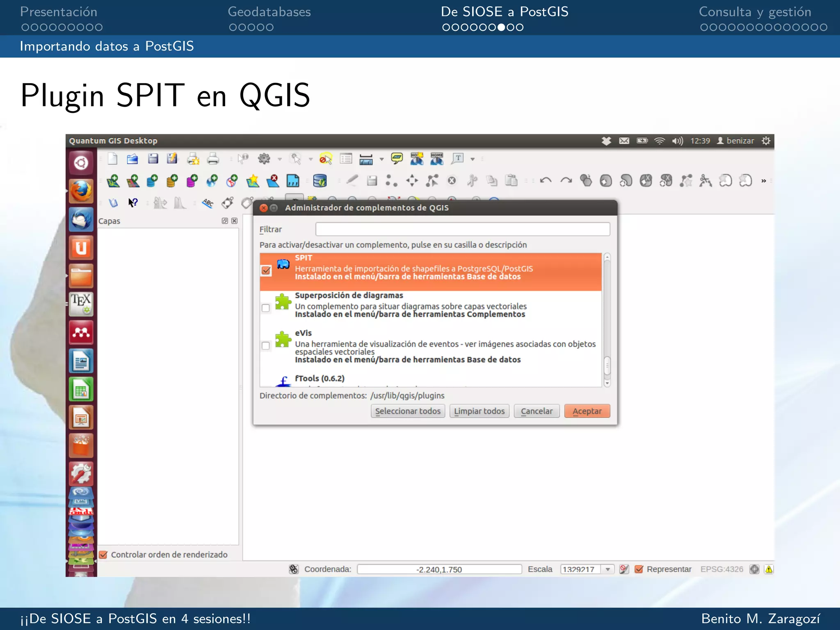Viewport: 840px width, 630px height.
Task: Click the Aceptar button
Action: (x=587, y=411)
